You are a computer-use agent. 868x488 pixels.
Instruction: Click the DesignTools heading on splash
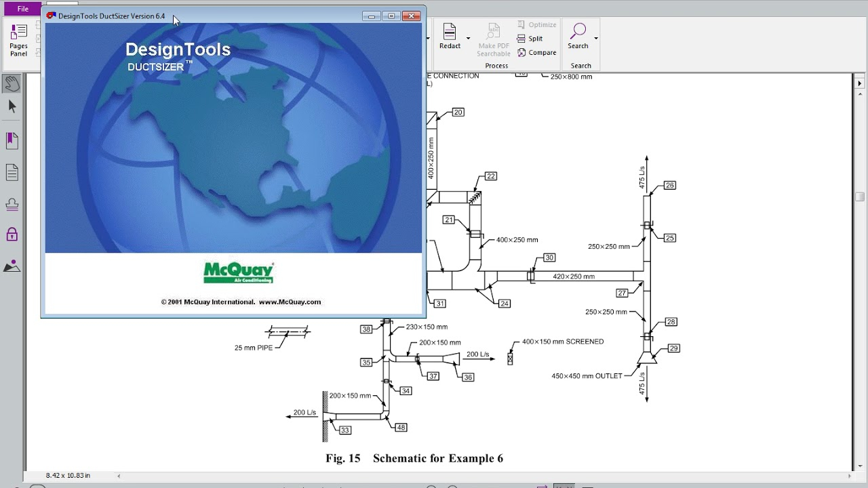point(178,49)
